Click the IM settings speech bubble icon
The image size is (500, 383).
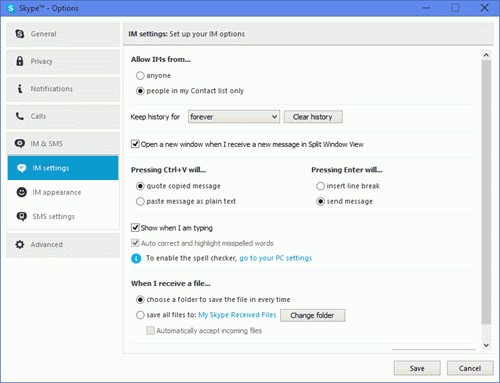[x=21, y=168]
